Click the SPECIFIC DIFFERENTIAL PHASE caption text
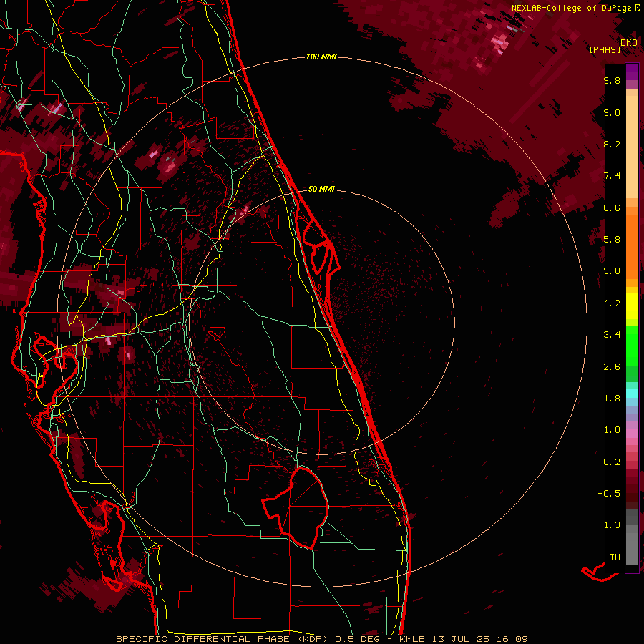 [x=204, y=639]
